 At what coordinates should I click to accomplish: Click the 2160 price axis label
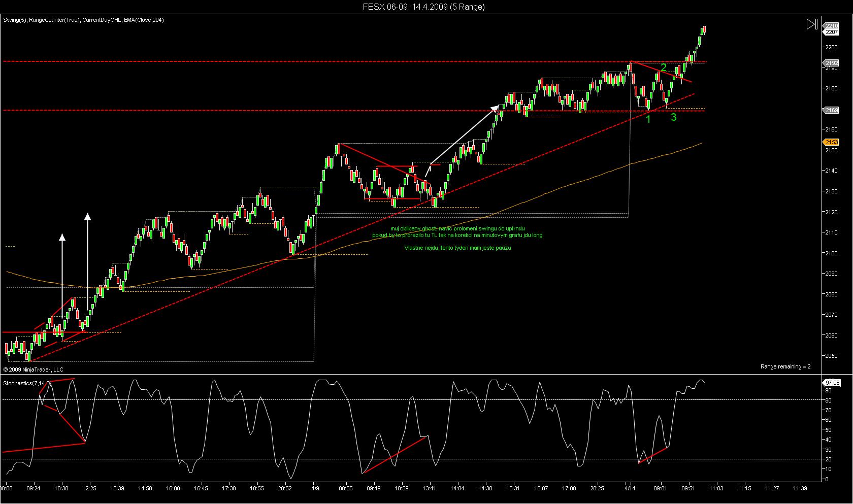click(832, 129)
